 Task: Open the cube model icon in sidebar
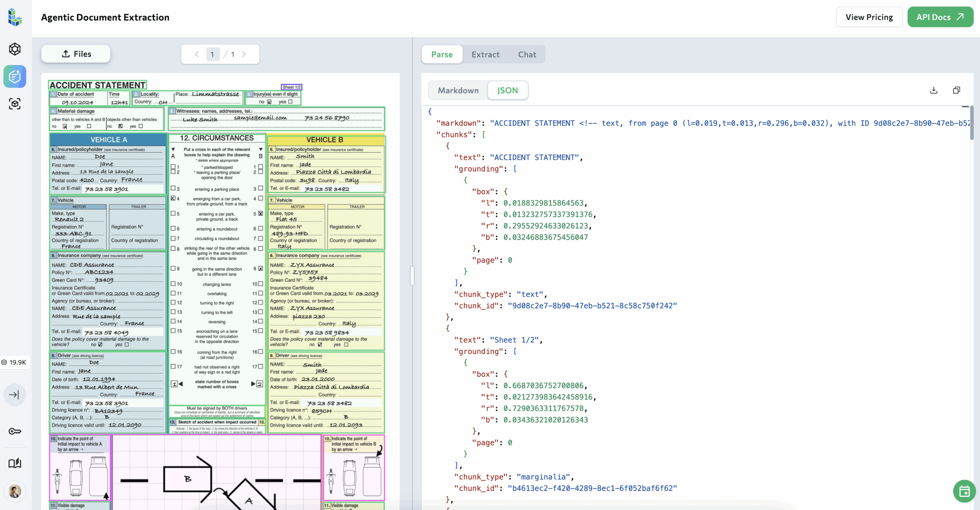point(15,49)
